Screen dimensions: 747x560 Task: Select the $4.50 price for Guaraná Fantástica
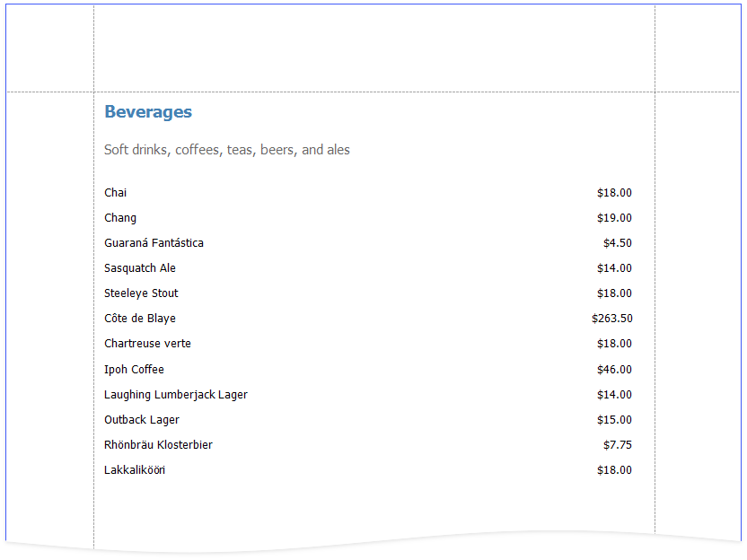[x=617, y=243]
